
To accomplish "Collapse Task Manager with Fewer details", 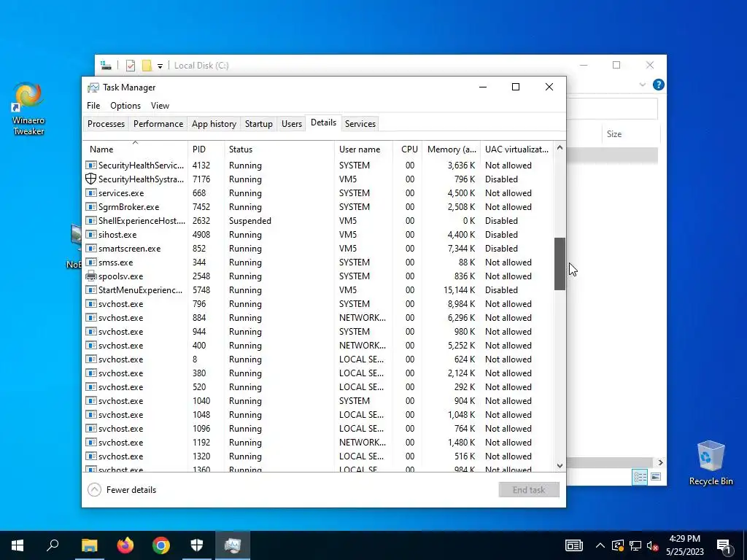I will tap(122, 490).
